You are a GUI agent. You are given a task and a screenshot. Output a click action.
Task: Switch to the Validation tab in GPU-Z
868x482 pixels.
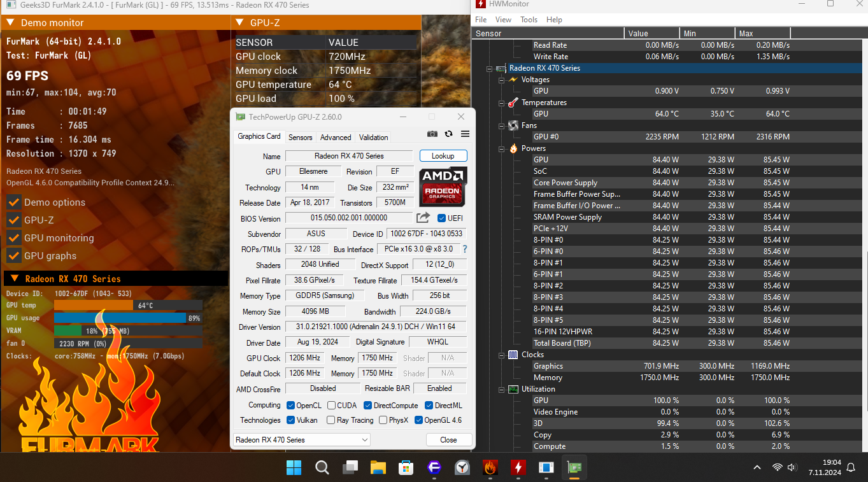374,137
